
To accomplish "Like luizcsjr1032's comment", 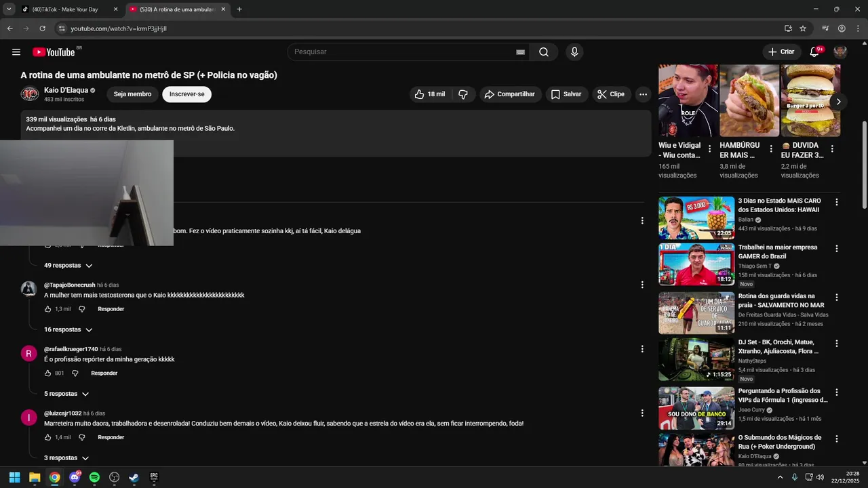I will pyautogui.click(x=48, y=438).
